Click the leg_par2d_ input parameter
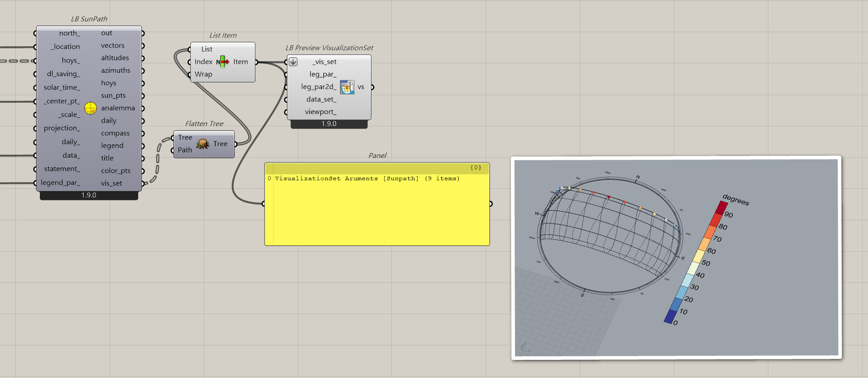 click(x=318, y=87)
